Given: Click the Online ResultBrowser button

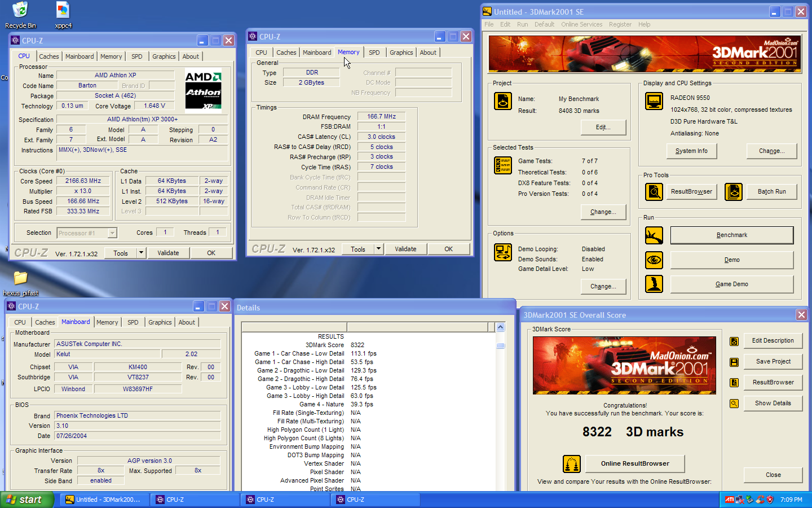Looking at the screenshot, I should [635, 464].
